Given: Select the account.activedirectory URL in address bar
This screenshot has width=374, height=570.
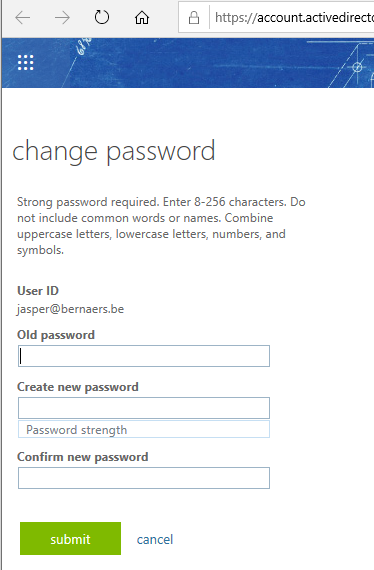Looking at the screenshot, I should (x=294, y=17).
